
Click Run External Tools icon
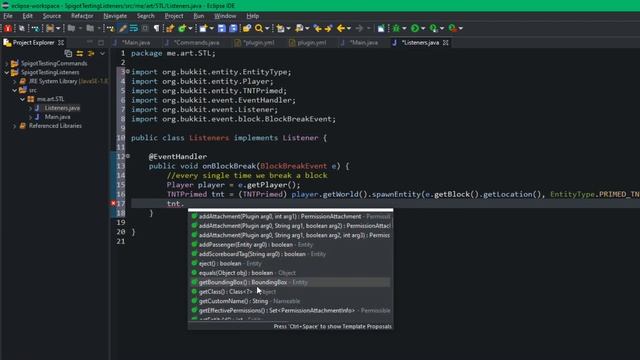452,28
